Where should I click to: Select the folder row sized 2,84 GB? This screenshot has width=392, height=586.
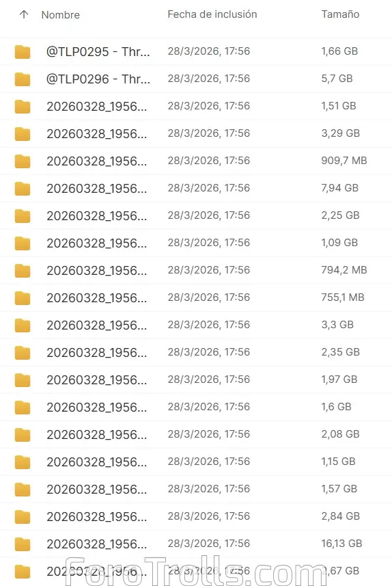(196, 516)
